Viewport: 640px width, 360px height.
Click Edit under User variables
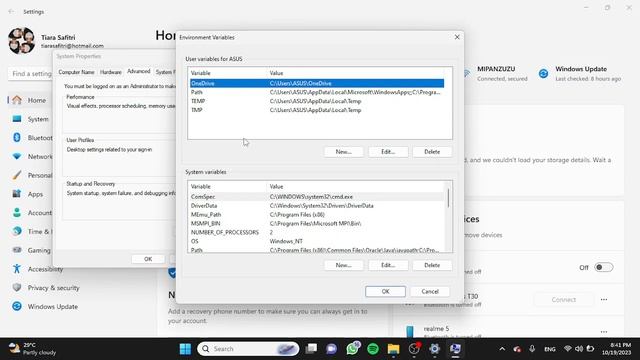tap(388, 152)
